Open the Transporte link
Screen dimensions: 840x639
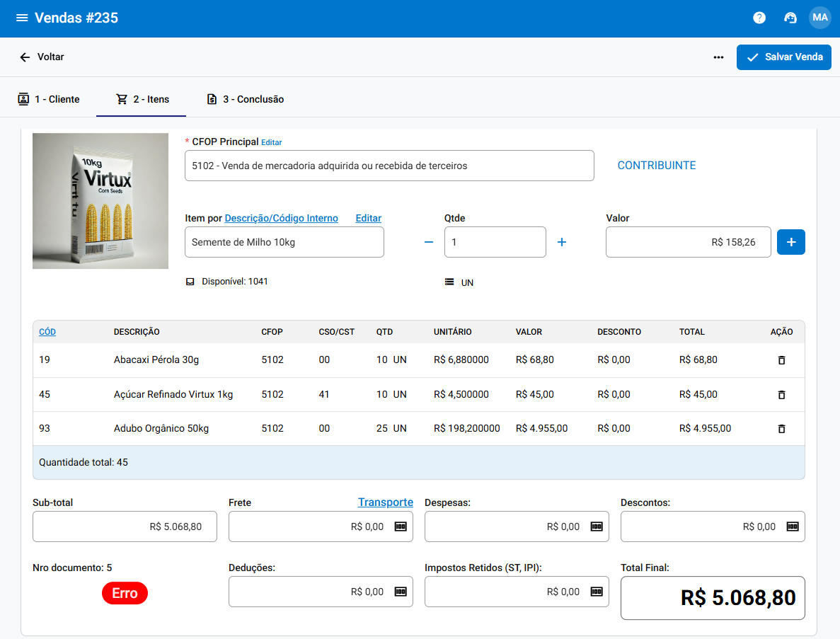[x=385, y=502]
